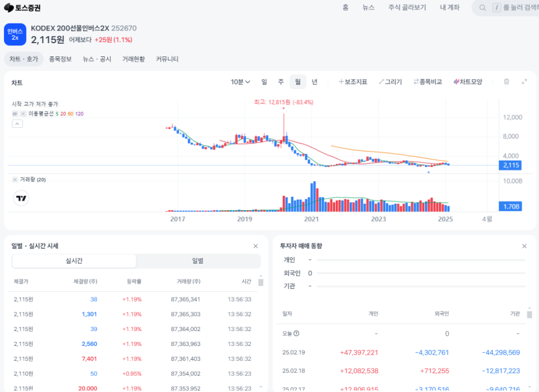Click -44,298,569 institution value
The width and height of the screenshot is (539, 392).
click(x=501, y=352)
